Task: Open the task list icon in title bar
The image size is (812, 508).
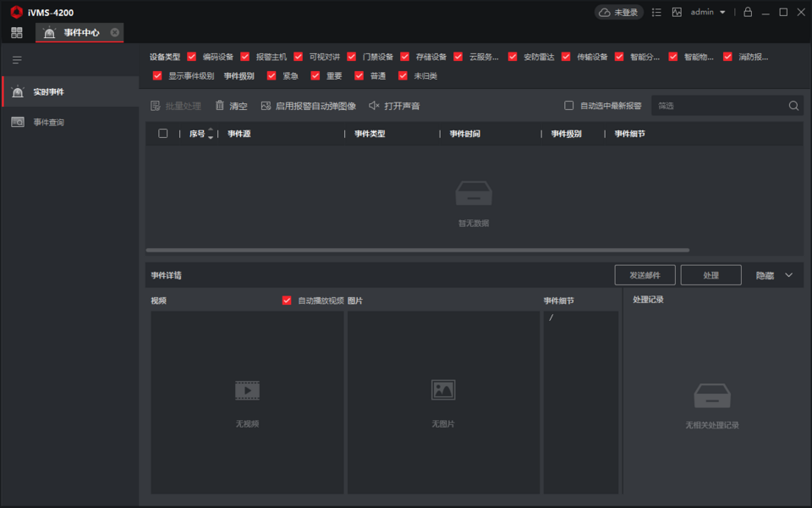Action: point(656,13)
